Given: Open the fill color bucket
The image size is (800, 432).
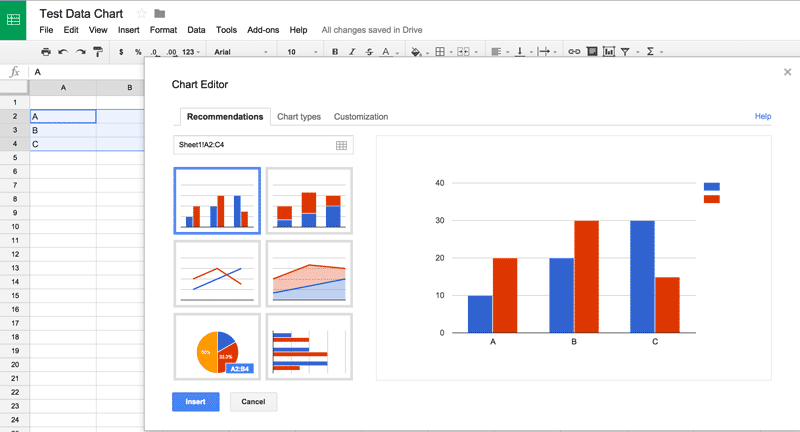Looking at the screenshot, I should point(416,52).
